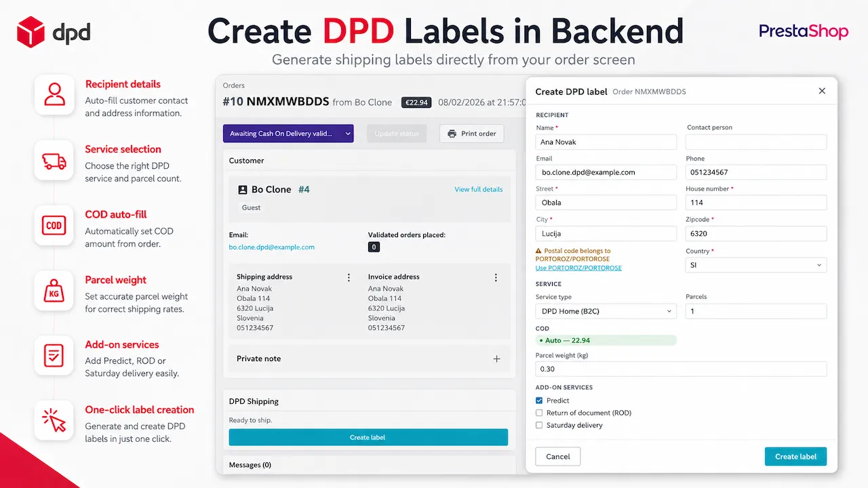Click the Guest label under Bo Clone
Screen dimensions: 868x488
(251, 207)
